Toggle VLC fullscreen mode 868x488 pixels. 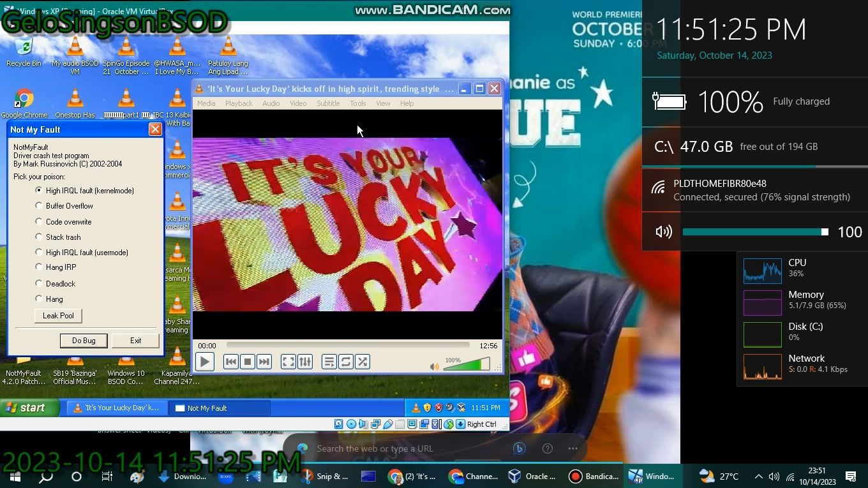tap(288, 362)
